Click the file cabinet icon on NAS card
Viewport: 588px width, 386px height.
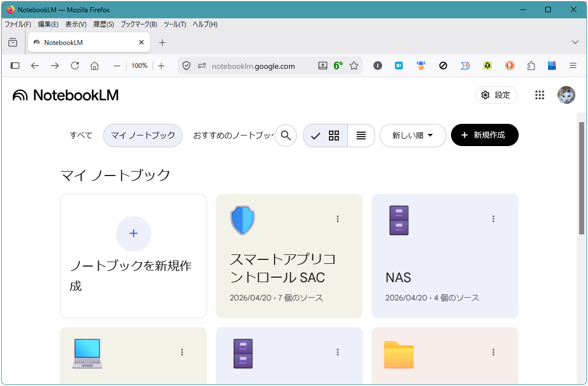(x=399, y=220)
